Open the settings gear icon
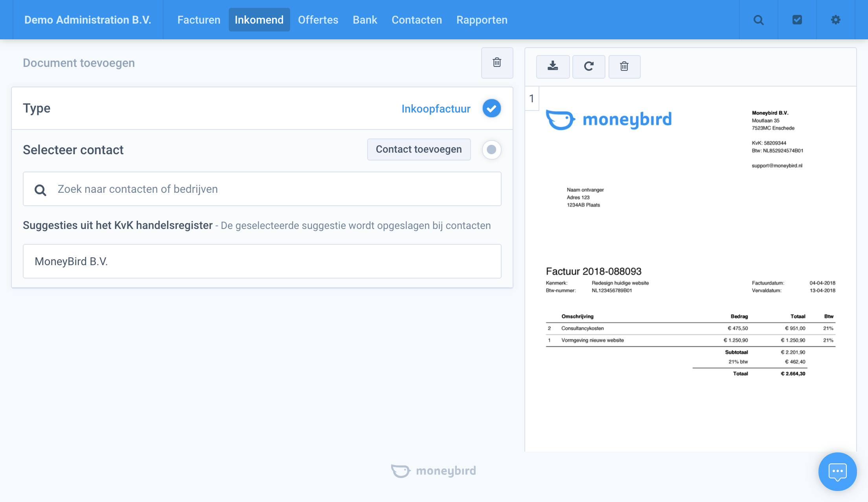Viewport: 868px width, 502px height. point(835,20)
